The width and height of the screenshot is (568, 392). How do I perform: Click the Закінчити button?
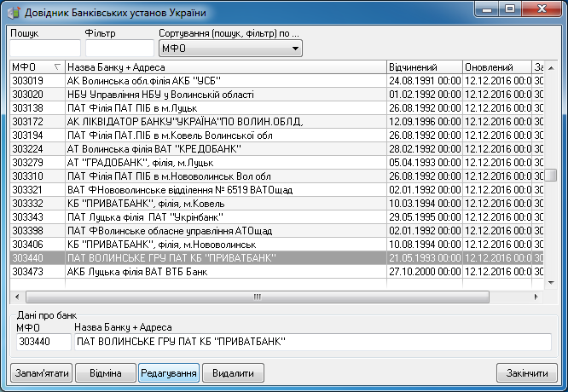(526, 373)
